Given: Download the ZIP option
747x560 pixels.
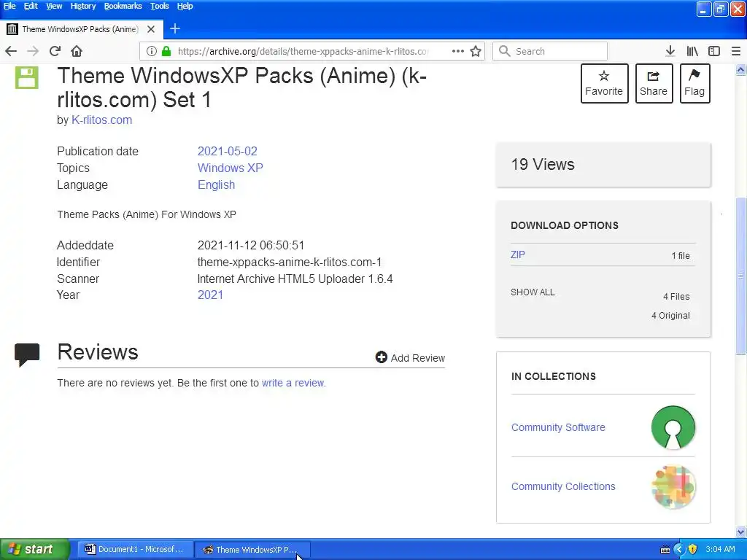Looking at the screenshot, I should pos(518,254).
